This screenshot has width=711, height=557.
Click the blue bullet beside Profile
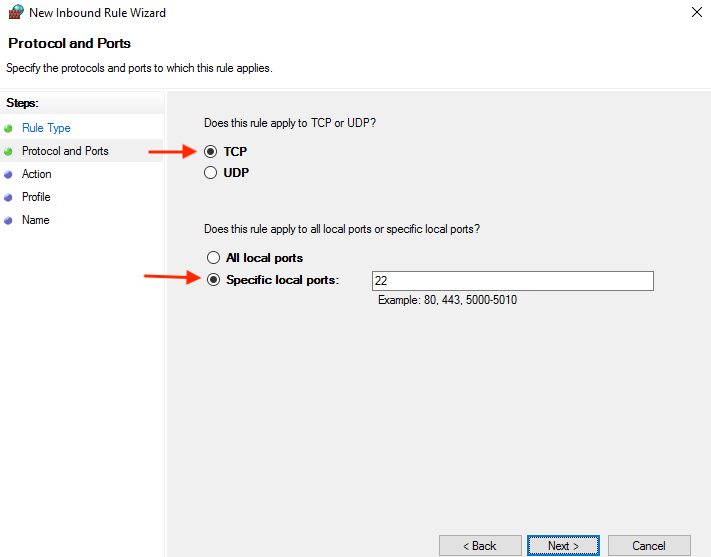pyautogui.click(x=8, y=198)
